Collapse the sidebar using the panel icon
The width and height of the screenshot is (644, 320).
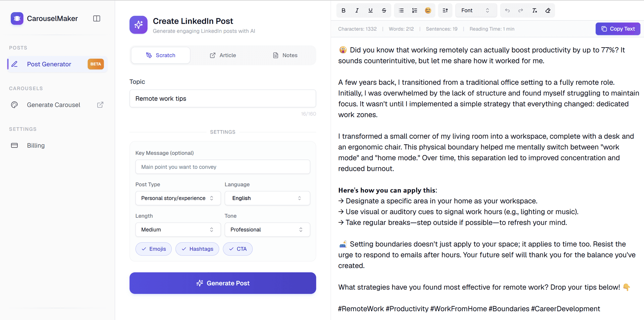97,18
